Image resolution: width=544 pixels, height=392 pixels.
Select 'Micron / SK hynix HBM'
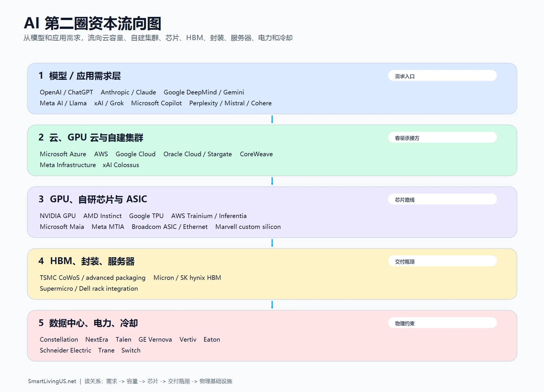coord(187,278)
